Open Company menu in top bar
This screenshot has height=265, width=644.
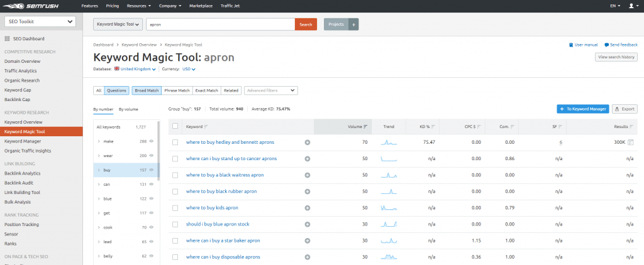point(170,6)
